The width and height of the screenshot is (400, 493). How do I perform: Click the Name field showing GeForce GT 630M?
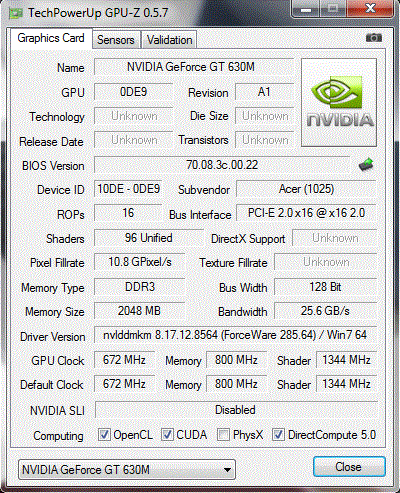[194, 67]
